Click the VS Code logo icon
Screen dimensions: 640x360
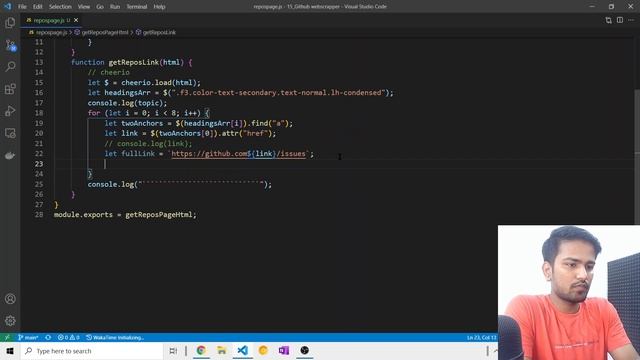pyautogui.click(x=7, y=7)
